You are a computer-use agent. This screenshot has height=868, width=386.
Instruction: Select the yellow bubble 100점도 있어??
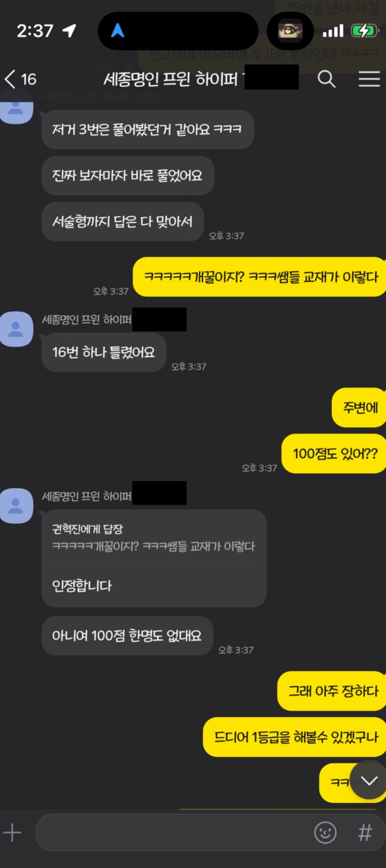[334, 453]
